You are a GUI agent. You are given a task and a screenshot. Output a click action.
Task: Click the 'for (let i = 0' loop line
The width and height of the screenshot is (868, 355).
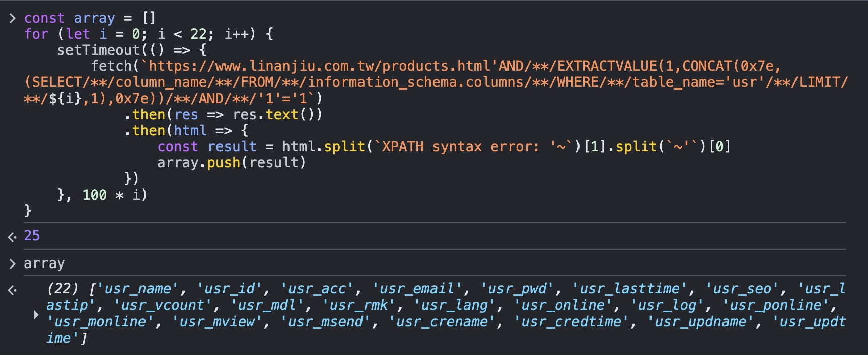[149, 34]
